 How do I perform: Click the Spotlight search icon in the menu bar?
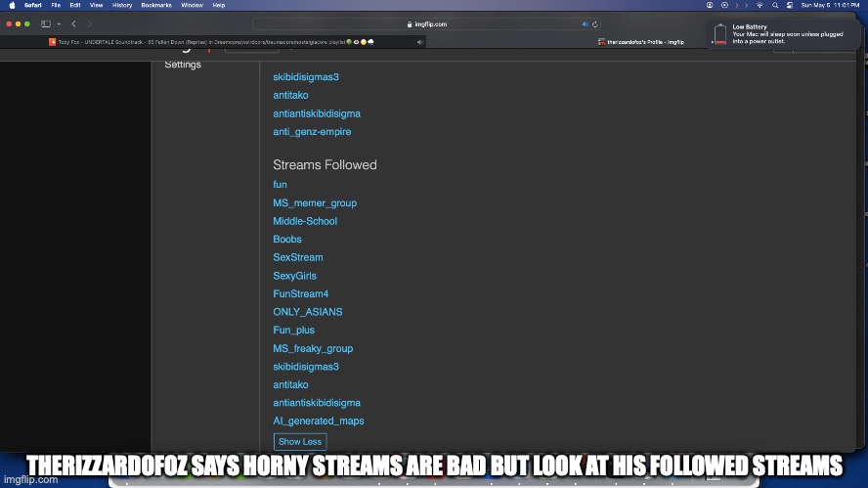click(x=774, y=5)
